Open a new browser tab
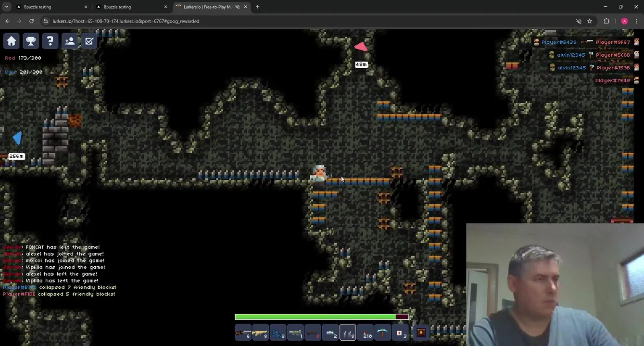This screenshot has height=346, width=644. (257, 7)
